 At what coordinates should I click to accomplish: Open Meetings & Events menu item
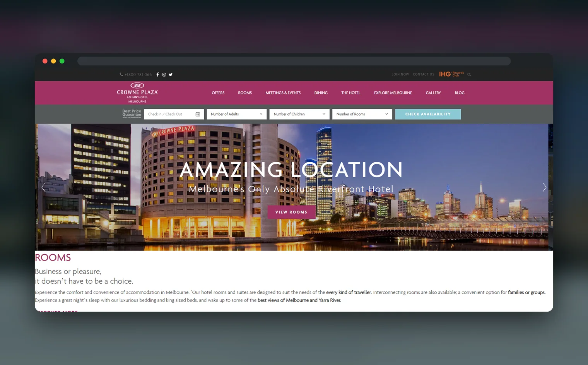pyautogui.click(x=283, y=93)
